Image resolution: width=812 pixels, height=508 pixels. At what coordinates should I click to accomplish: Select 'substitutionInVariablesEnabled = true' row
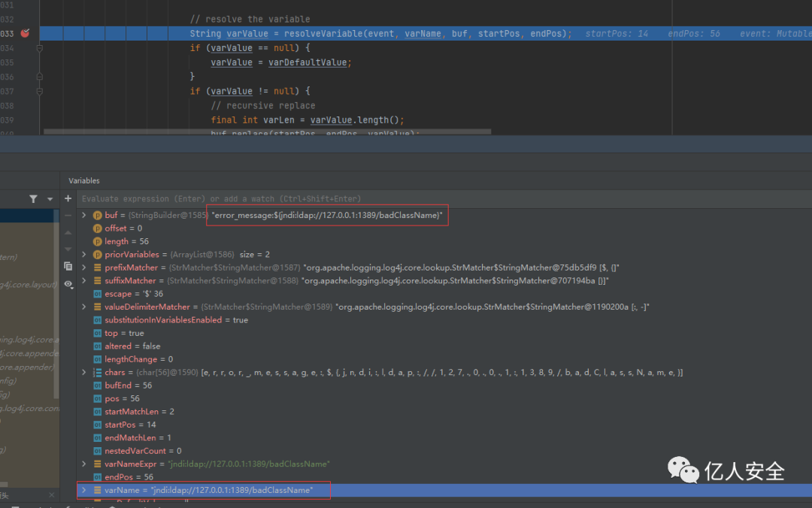click(x=444, y=320)
